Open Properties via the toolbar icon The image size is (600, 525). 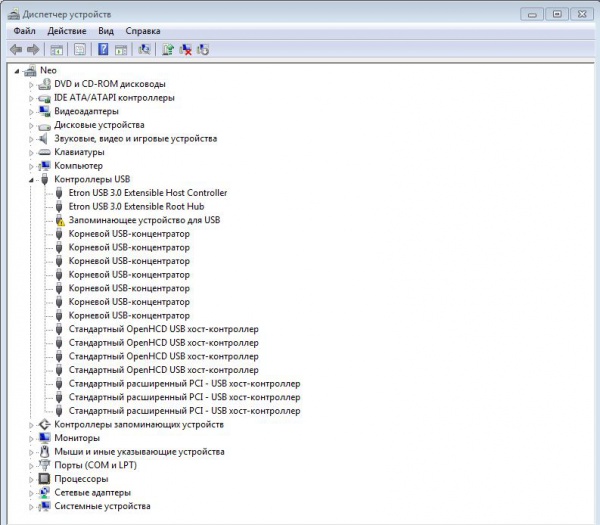pyautogui.click(x=80, y=49)
